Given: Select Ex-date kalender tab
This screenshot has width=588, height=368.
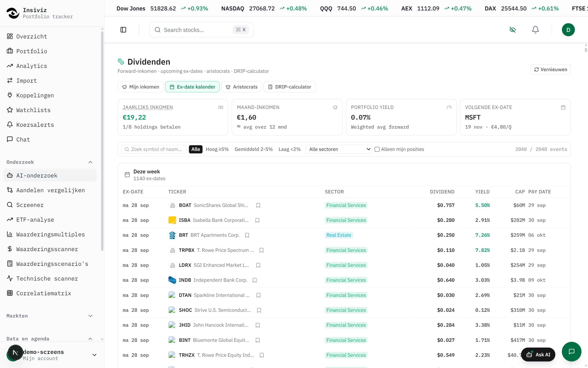Looking at the screenshot, I should coord(193,87).
